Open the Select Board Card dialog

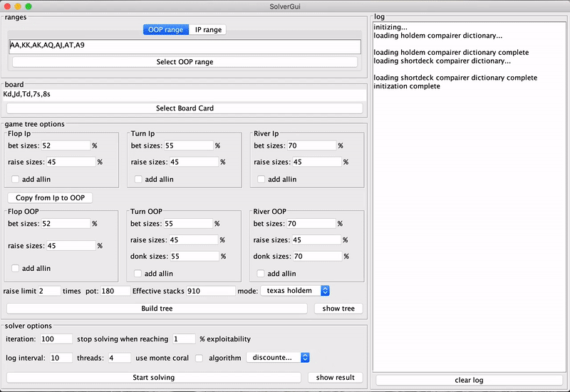pyautogui.click(x=185, y=108)
